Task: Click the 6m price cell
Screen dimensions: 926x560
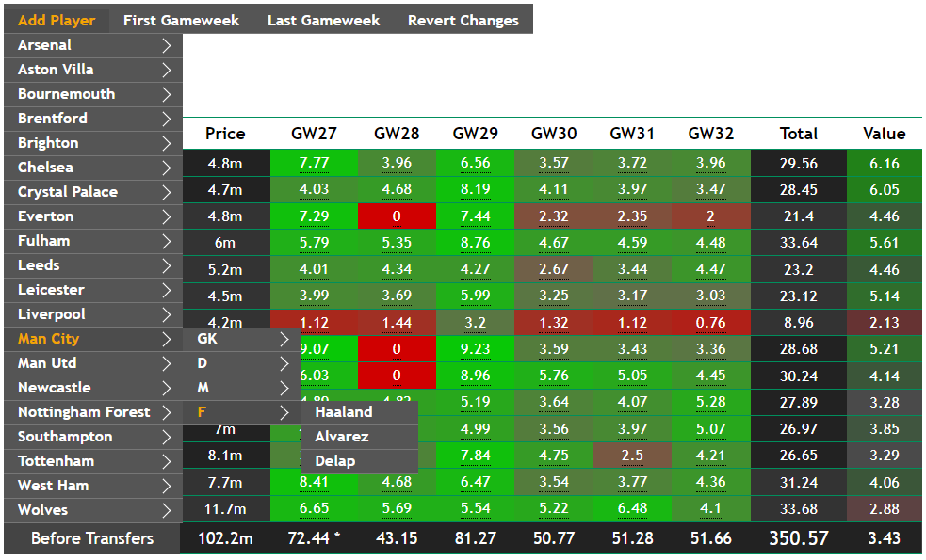Action: (225, 243)
